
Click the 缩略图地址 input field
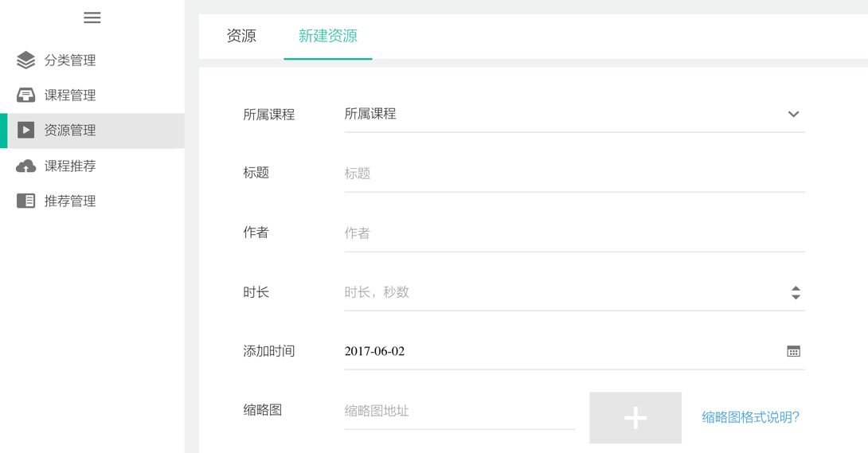[x=459, y=411]
